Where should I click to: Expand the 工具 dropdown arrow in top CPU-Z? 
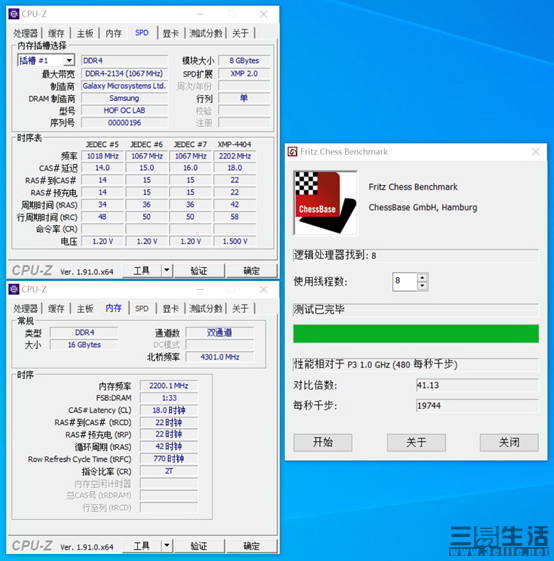tap(166, 270)
